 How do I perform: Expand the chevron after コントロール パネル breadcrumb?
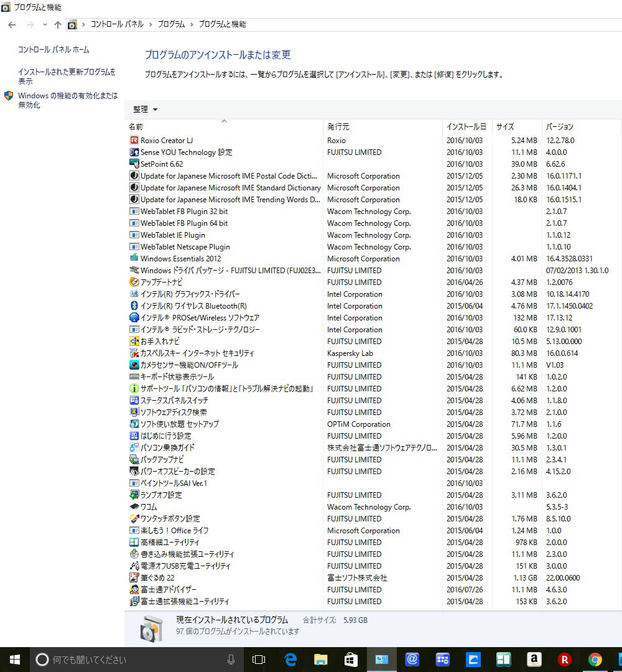click(151, 24)
